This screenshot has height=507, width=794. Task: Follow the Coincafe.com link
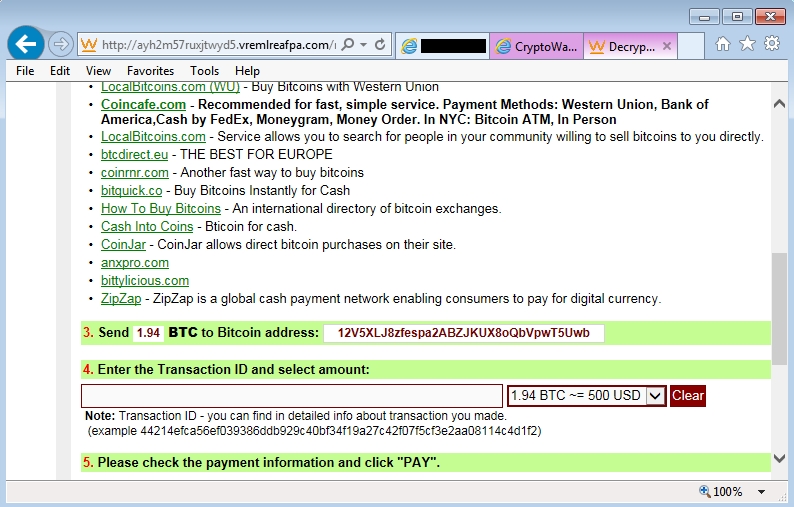143,104
